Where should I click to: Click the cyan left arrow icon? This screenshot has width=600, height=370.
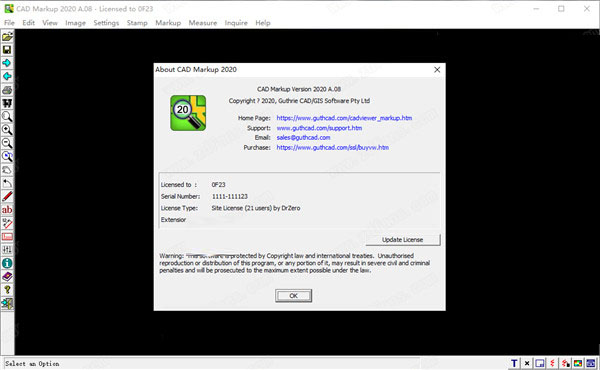(7, 77)
